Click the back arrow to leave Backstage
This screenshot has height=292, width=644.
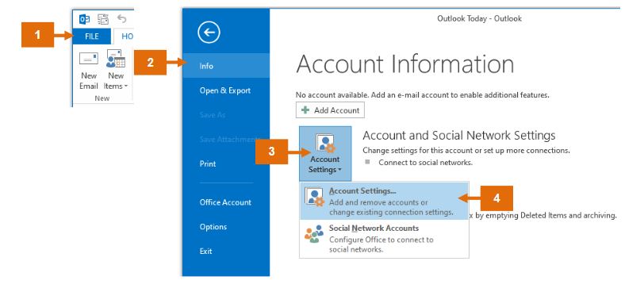pos(209,33)
